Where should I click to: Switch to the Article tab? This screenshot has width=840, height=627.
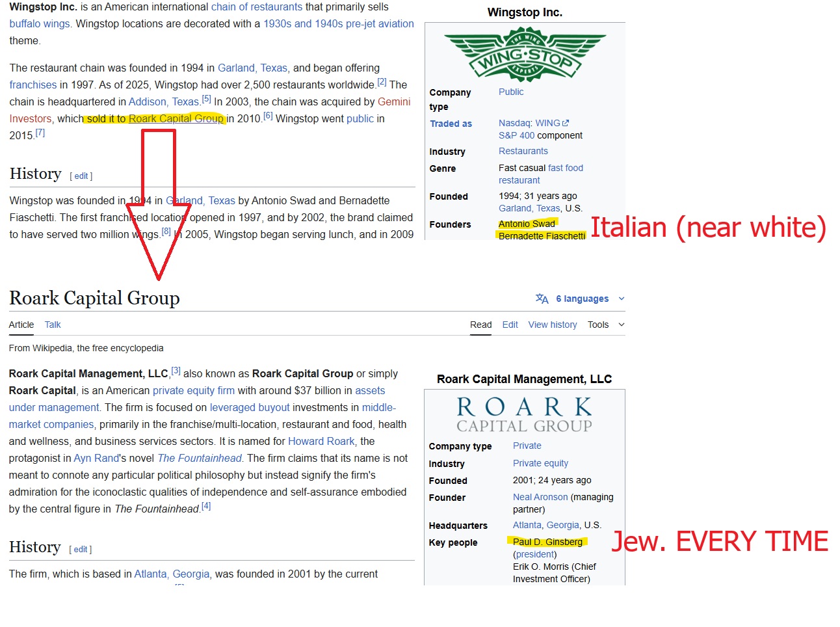click(x=21, y=325)
